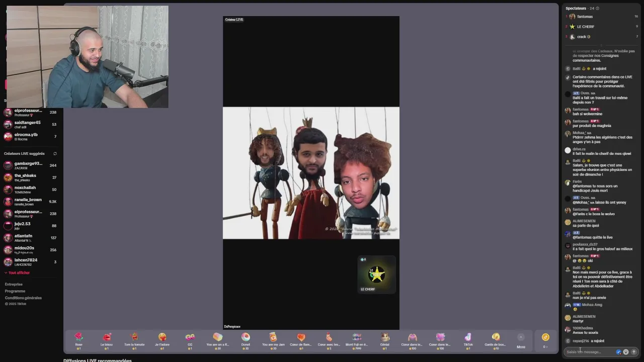Viewport: 644px width, 362px height.
Task: Send the TikTok gift
Action: (468, 340)
